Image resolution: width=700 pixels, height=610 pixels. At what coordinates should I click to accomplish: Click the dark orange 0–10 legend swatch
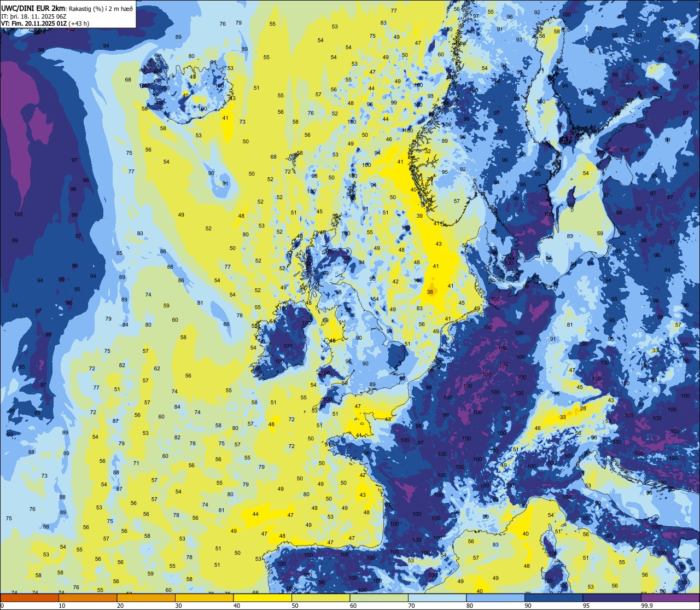[30, 597]
